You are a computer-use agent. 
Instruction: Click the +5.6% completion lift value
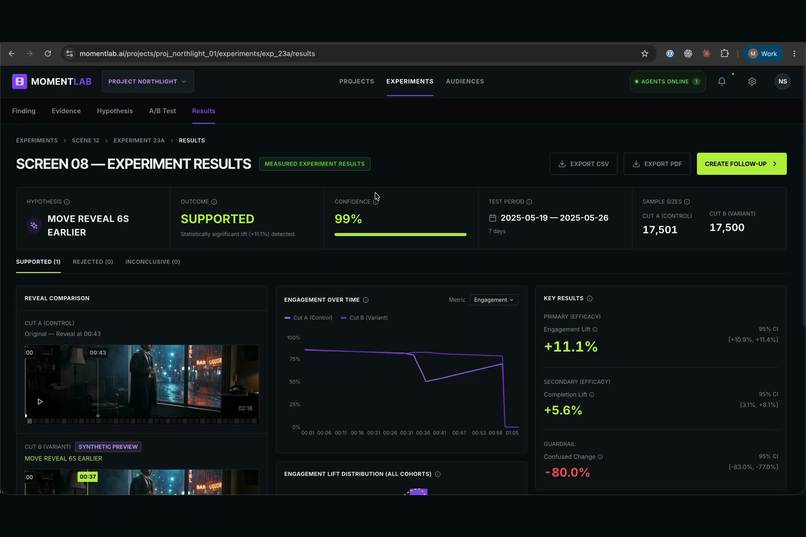563,410
